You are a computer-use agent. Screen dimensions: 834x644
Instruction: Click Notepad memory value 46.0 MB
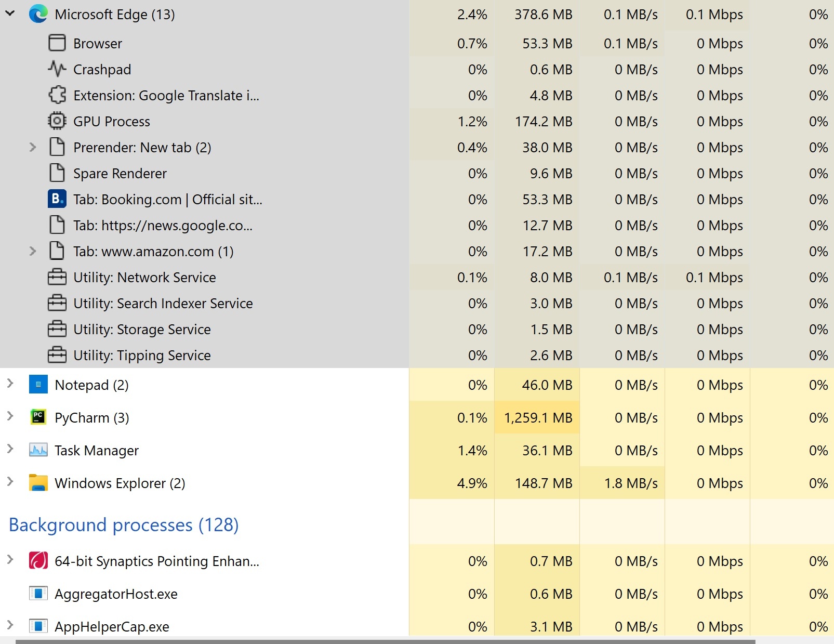547,385
